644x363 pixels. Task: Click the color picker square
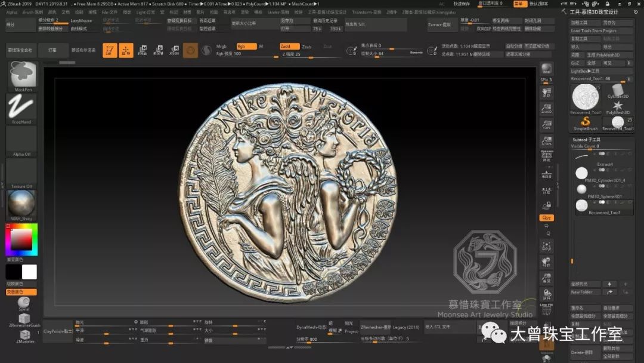[x=21, y=239]
